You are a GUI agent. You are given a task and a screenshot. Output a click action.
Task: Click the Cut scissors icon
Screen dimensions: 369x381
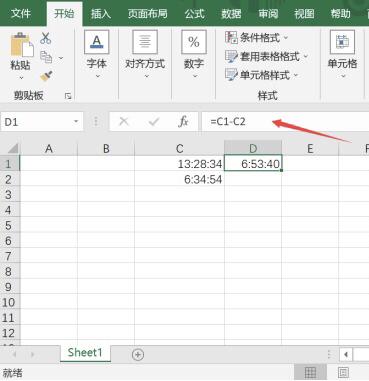point(46,38)
